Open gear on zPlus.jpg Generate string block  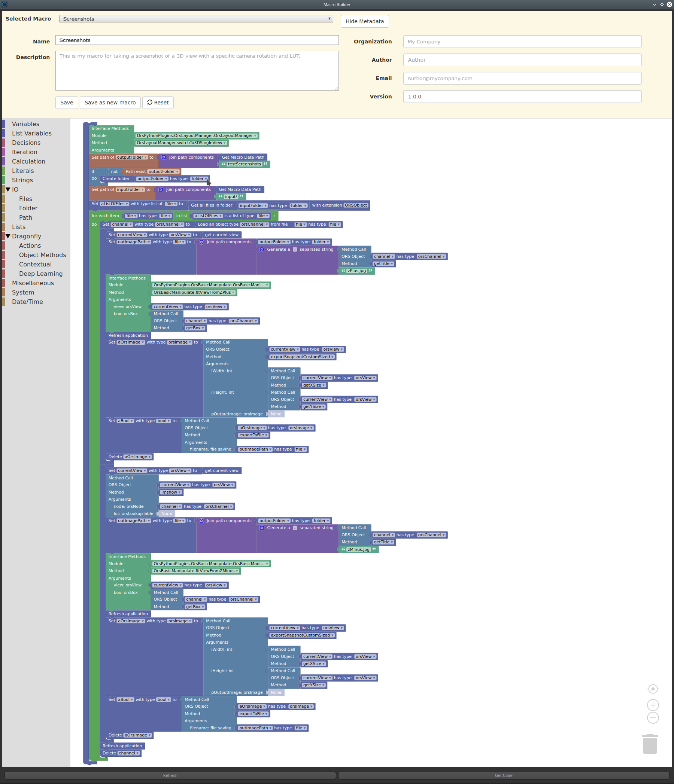tap(262, 249)
